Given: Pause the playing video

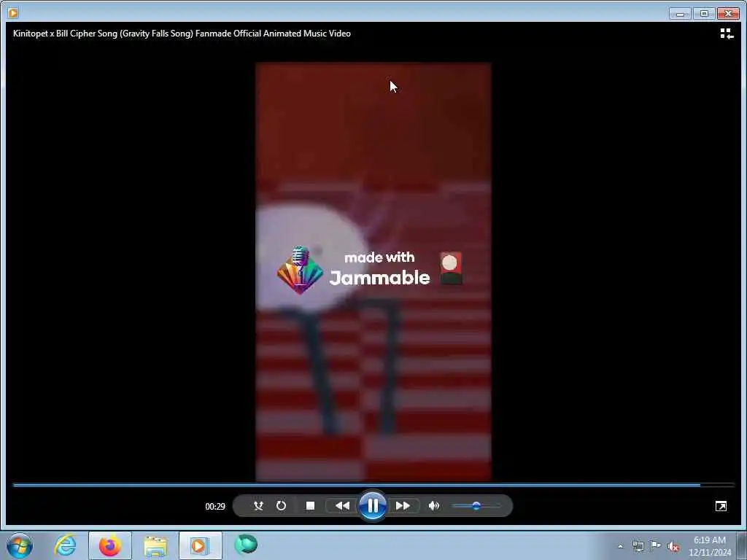Looking at the screenshot, I should (373, 506).
